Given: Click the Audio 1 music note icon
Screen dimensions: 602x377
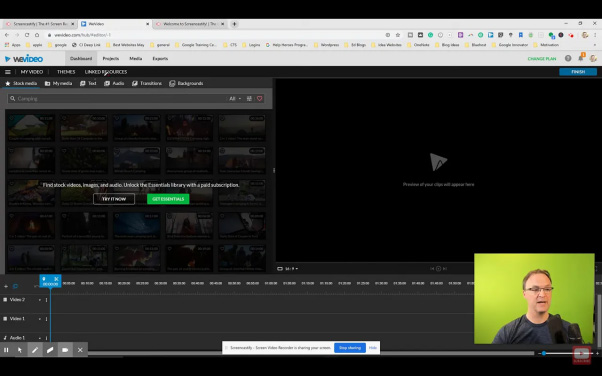Looking at the screenshot, I should [x=5, y=338].
